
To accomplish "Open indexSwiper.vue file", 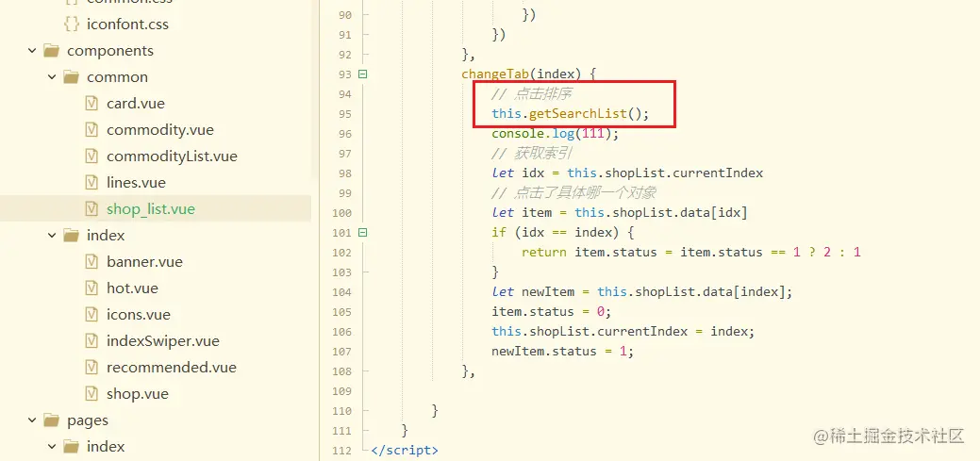I will click(x=163, y=341).
